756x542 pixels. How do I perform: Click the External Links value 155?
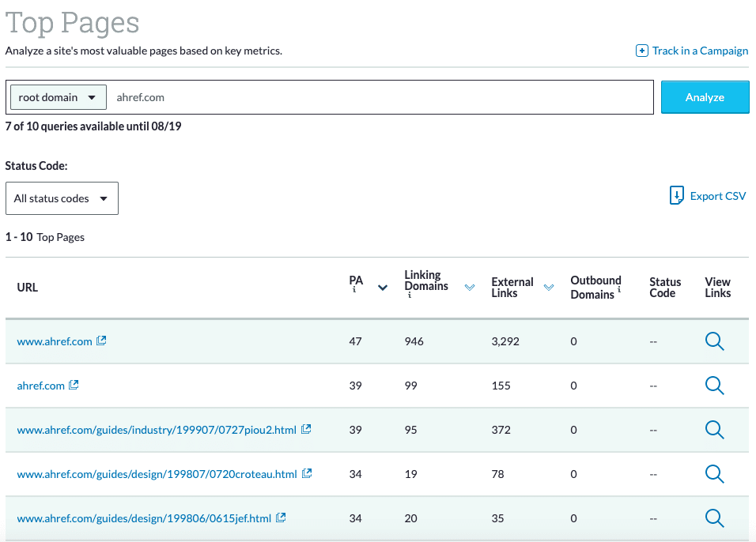tap(501, 386)
